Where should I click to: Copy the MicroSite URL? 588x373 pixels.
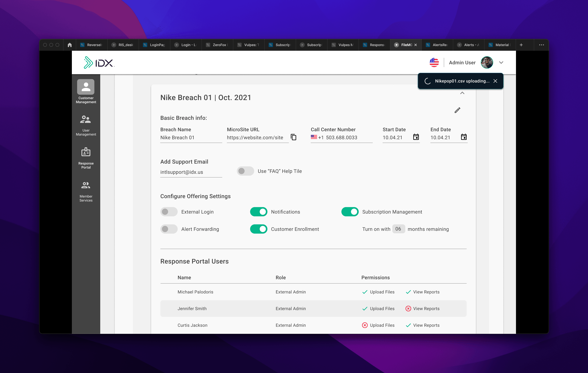click(293, 137)
